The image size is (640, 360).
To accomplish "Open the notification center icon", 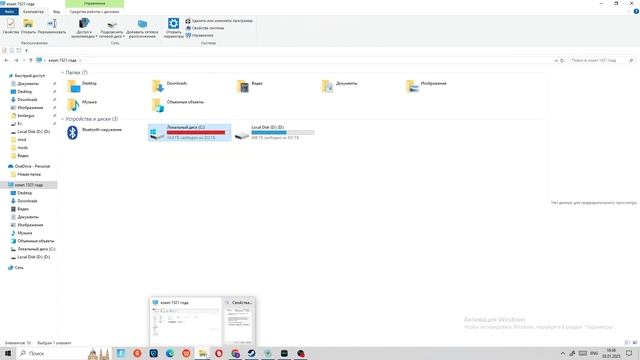I will click(x=629, y=353).
